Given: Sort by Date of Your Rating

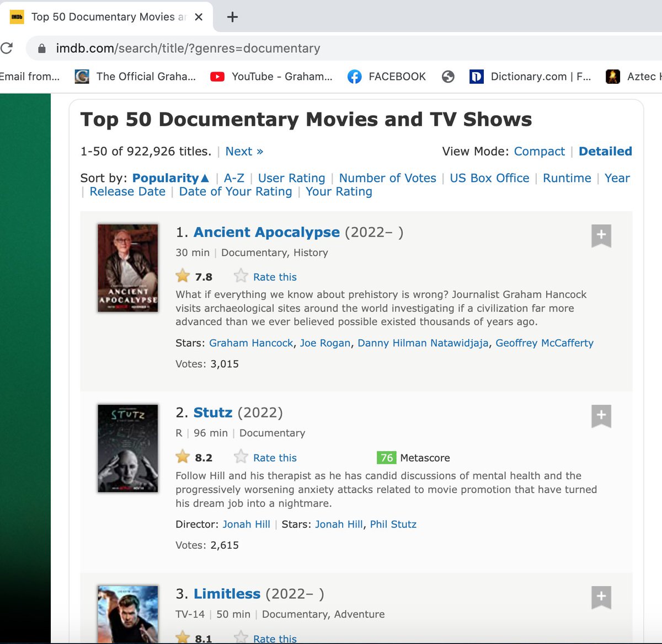Looking at the screenshot, I should pyautogui.click(x=236, y=191).
